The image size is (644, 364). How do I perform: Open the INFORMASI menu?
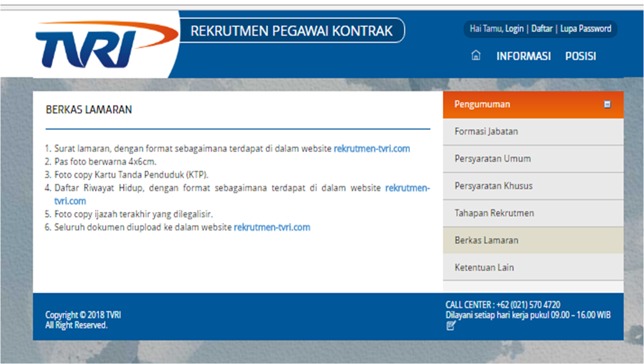[x=523, y=57]
